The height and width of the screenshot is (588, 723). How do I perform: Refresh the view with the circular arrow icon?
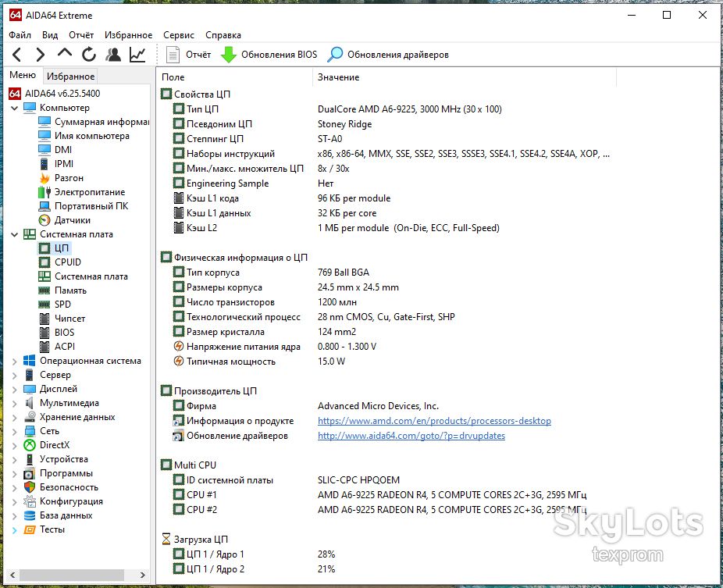(x=88, y=55)
